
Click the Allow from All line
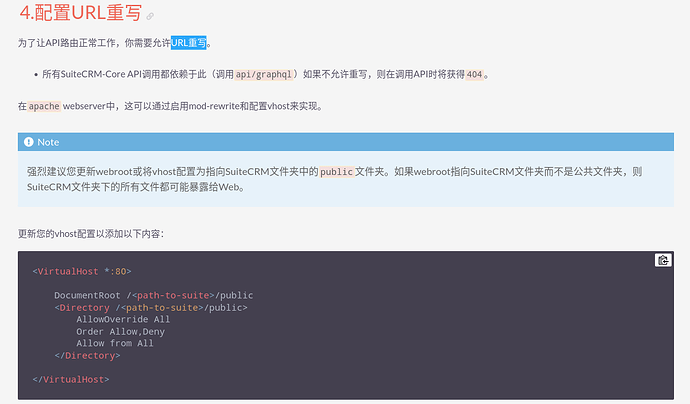coord(115,343)
